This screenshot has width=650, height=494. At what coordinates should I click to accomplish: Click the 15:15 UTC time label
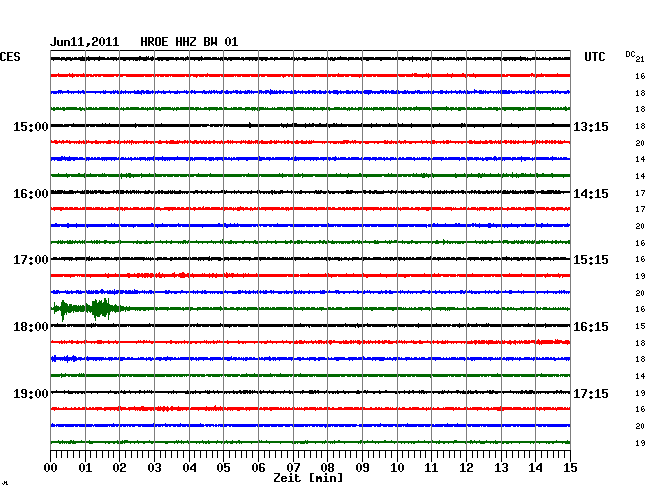pyautogui.click(x=591, y=260)
